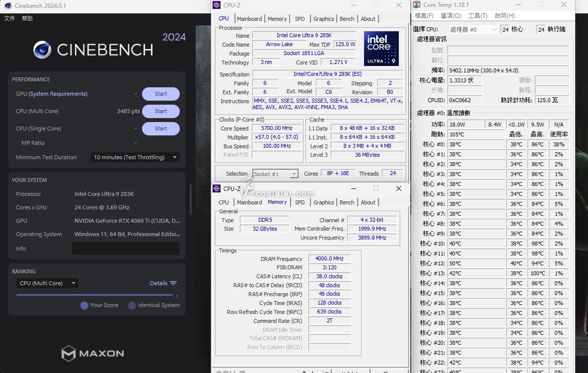Open the Minimum Test Duration dropdown

(135, 157)
